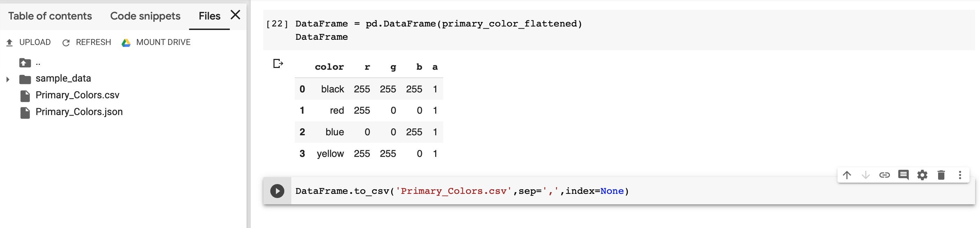The height and width of the screenshot is (228, 980).
Task: Copy link to cell icon
Action: 885,175
